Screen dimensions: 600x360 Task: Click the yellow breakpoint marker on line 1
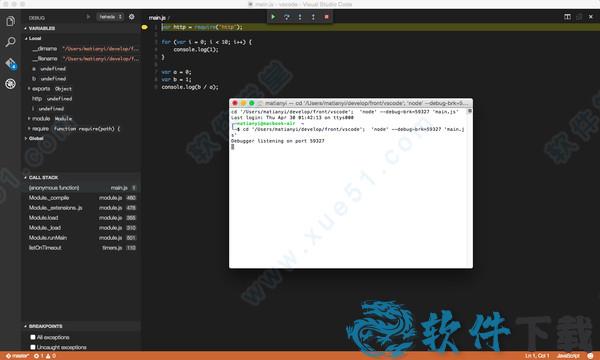tap(145, 27)
